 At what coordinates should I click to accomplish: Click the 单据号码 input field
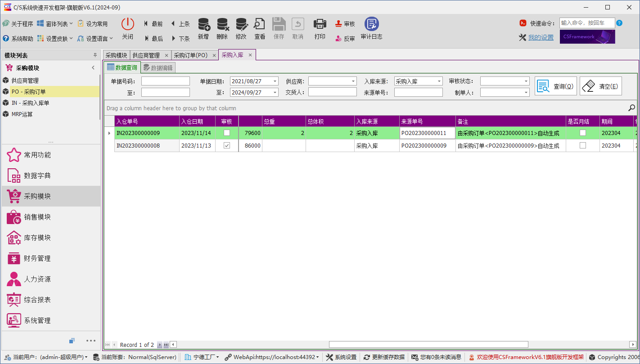click(x=166, y=81)
